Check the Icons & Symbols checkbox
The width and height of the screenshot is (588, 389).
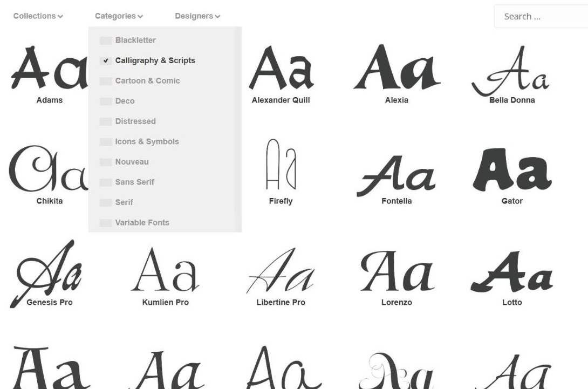click(x=106, y=141)
